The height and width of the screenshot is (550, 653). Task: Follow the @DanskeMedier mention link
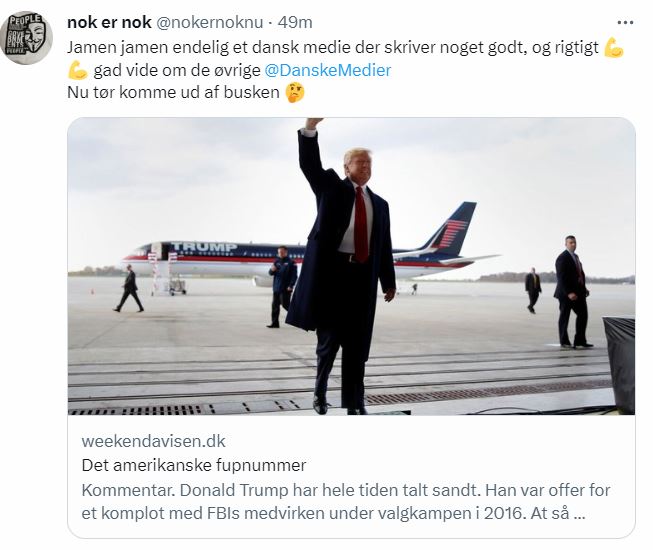[x=327, y=69]
